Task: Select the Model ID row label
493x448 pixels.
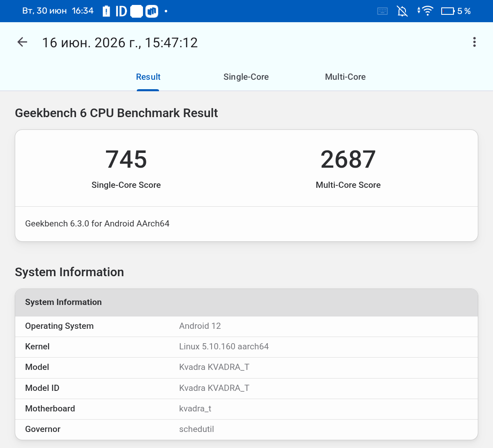Action: pyautogui.click(x=42, y=388)
